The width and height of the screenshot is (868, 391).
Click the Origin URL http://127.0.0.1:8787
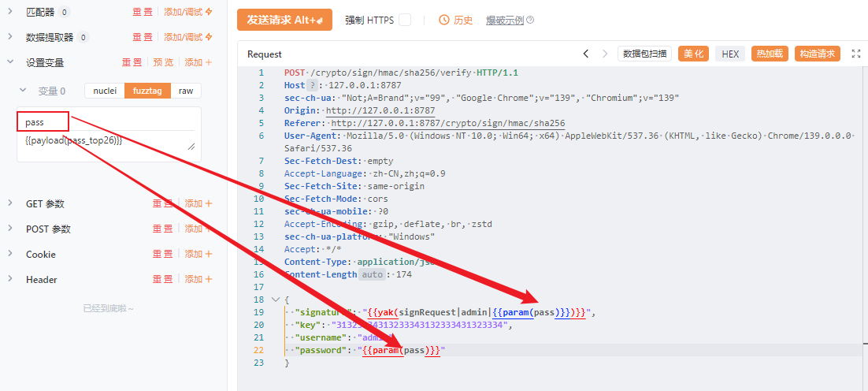tap(380, 110)
